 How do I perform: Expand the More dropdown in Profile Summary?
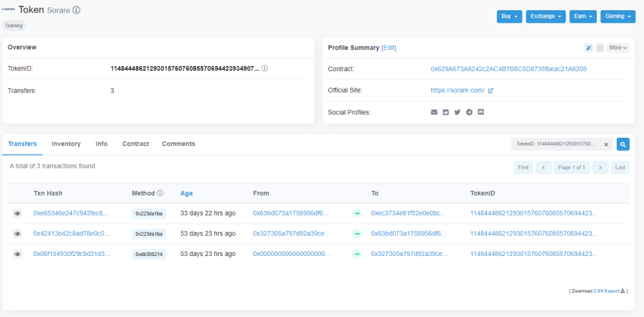click(618, 48)
